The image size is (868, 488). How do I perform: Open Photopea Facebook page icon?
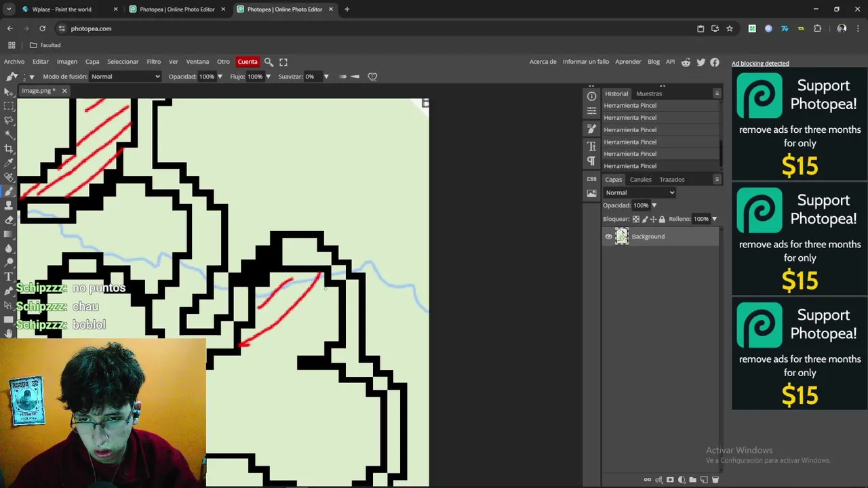click(715, 62)
